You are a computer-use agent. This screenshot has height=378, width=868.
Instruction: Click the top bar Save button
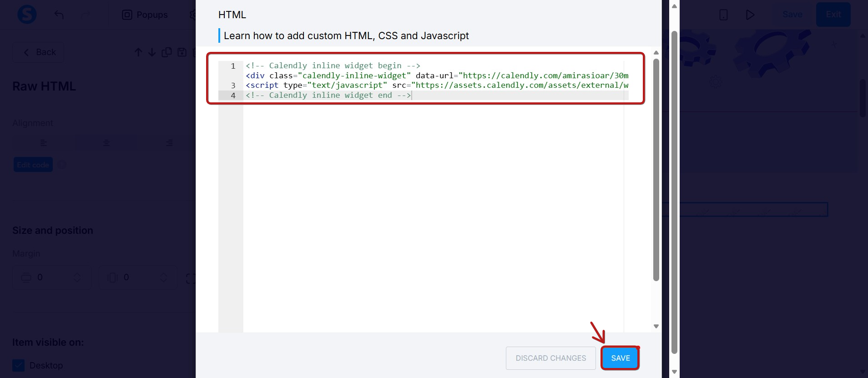pyautogui.click(x=792, y=15)
